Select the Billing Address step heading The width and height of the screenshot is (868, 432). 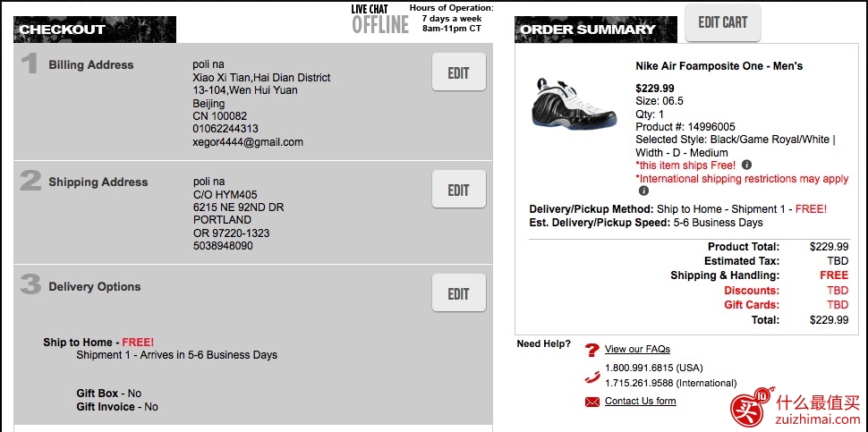coord(90,64)
